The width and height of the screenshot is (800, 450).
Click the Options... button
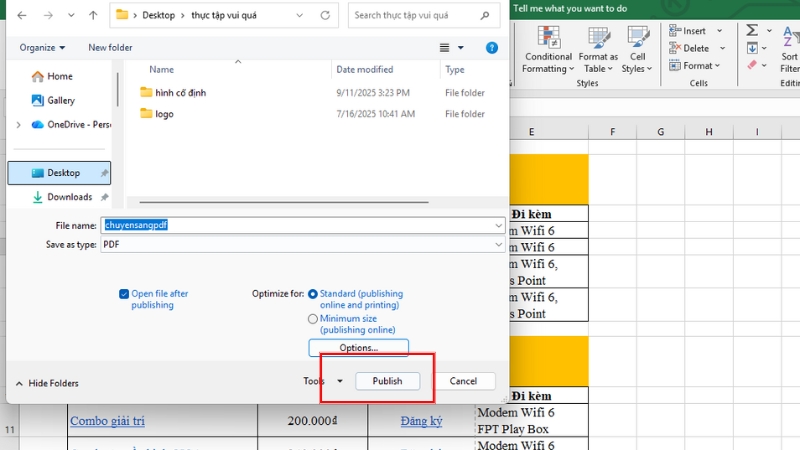tap(358, 348)
